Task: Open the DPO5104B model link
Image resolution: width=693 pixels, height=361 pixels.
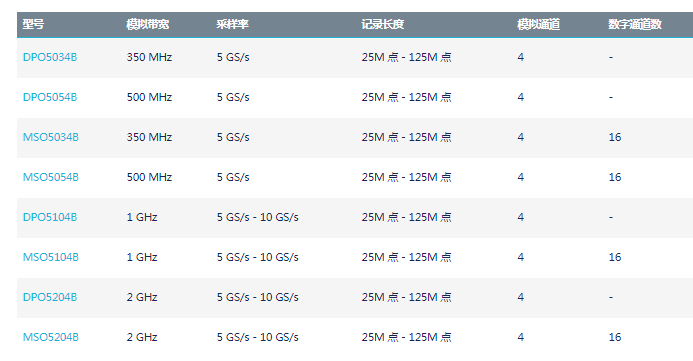Action: click(50, 217)
